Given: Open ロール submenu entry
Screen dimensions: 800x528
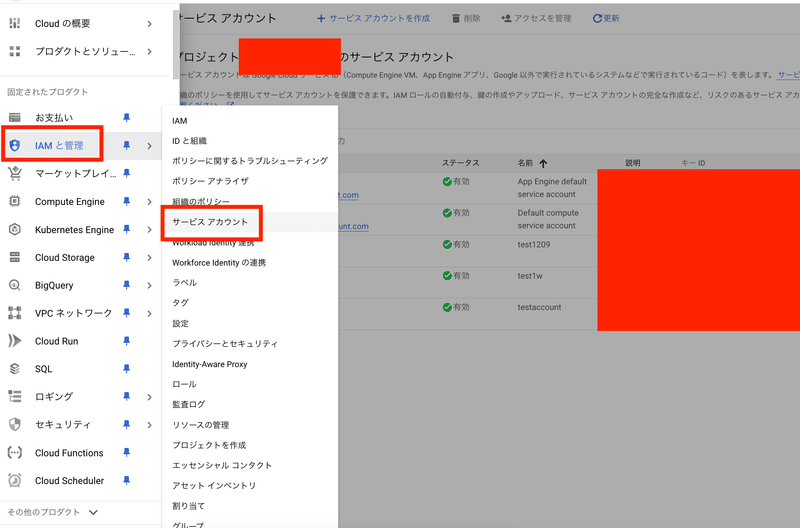Looking at the screenshot, I should [x=184, y=384].
